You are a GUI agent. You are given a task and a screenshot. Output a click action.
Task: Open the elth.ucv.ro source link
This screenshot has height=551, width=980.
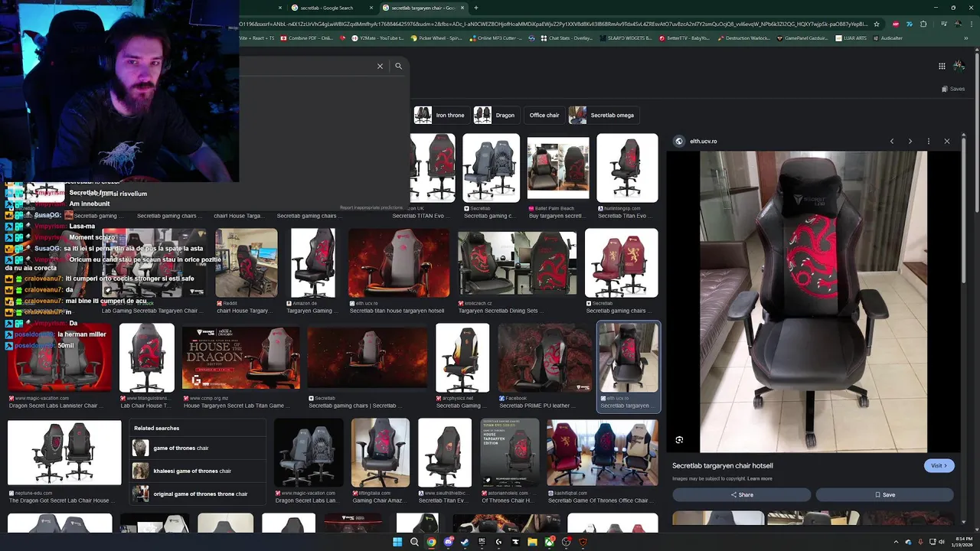point(703,142)
